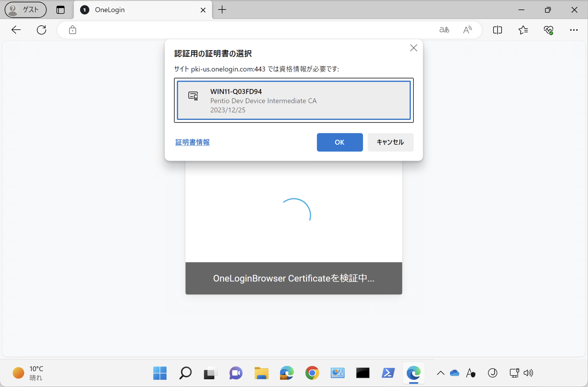Open a new browser tab
Viewport: 588px width, 387px height.
tap(222, 10)
